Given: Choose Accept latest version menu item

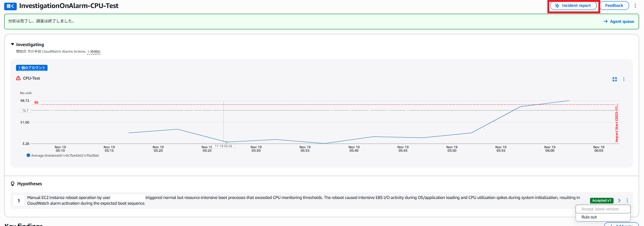Looking at the screenshot, I should coord(600,209).
